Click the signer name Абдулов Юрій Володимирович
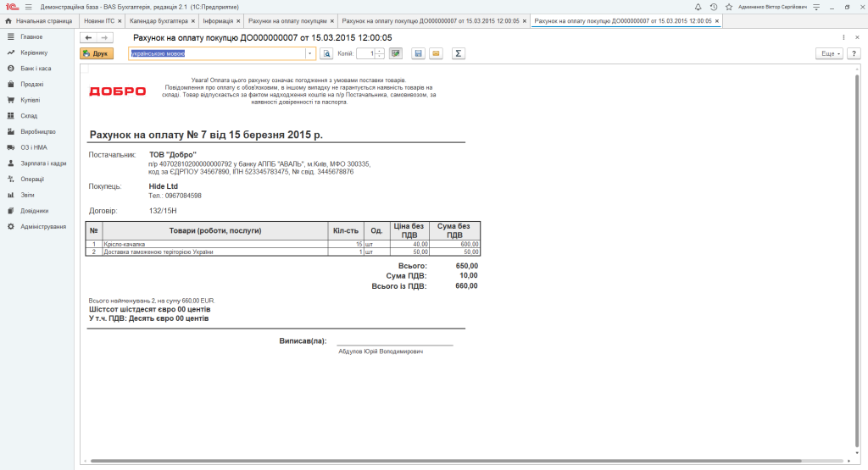The width and height of the screenshot is (868, 470). click(x=381, y=351)
